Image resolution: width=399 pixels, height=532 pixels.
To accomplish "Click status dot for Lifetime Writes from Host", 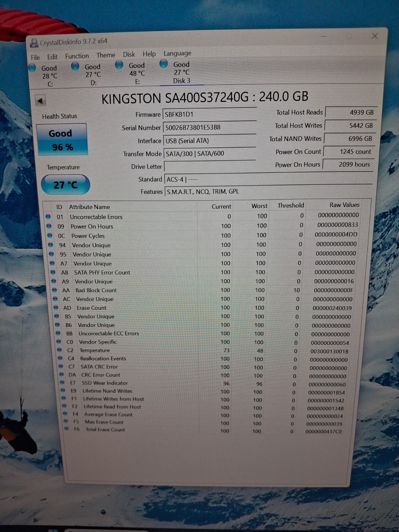I will (64, 398).
